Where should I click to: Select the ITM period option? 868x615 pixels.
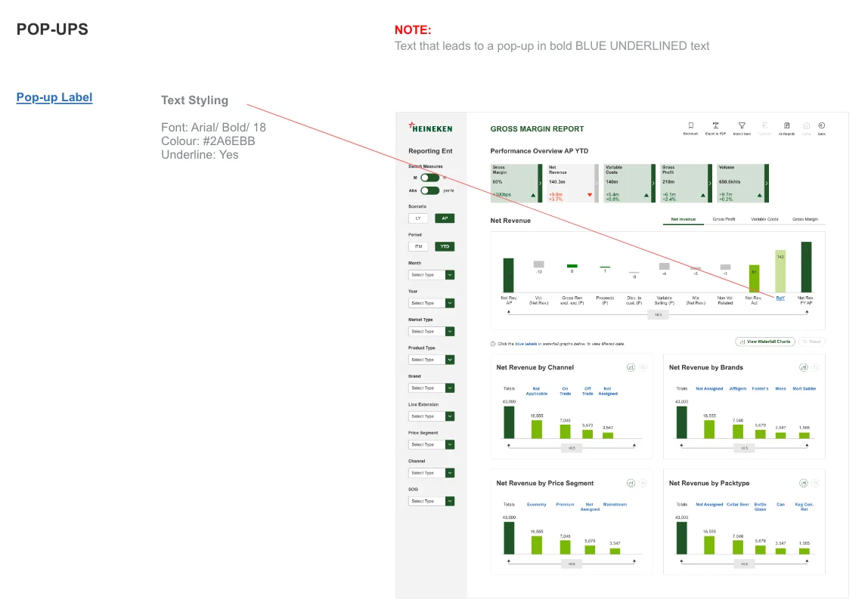[418, 246]
